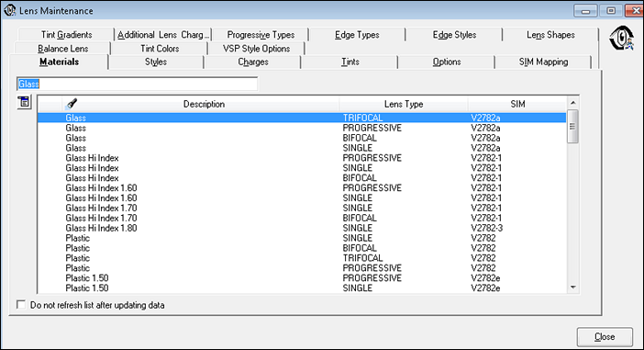Click the list scrollbar down arrow
Image resolution: width=644 pixels, height=350 pixels.
point(573,288)
